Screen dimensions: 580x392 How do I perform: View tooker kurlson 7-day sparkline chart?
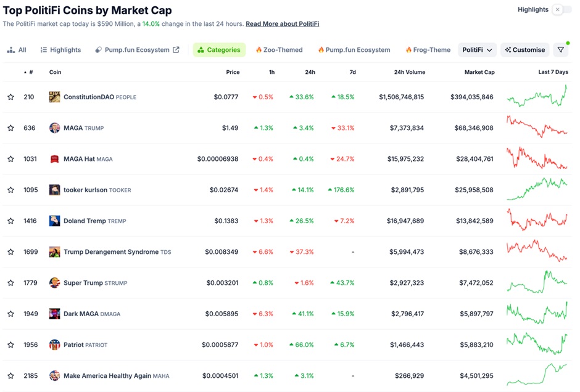coord(537,189)
